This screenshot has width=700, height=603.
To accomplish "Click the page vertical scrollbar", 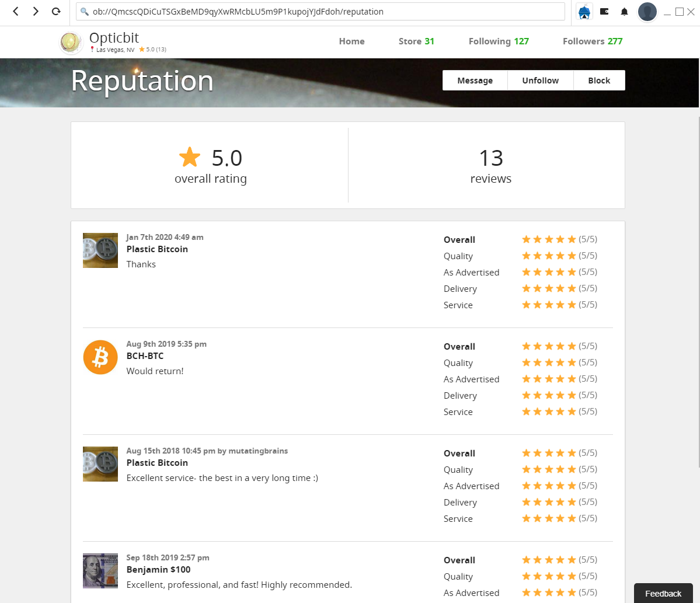I will (x=699, y=292).
